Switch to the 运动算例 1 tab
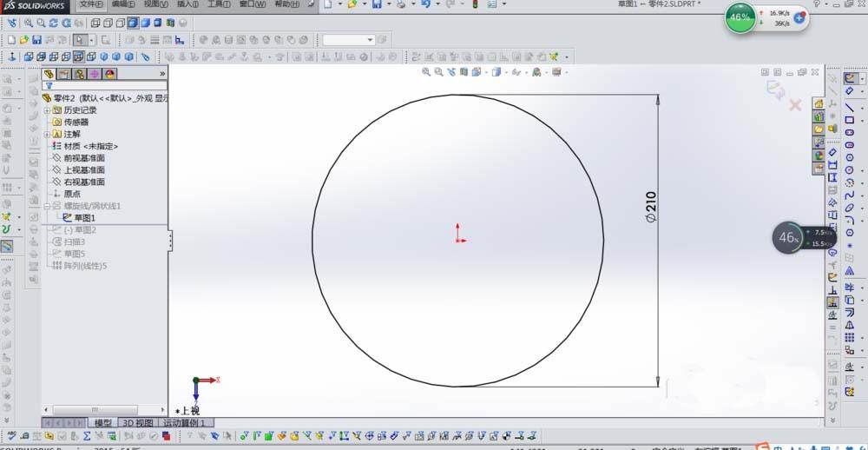868x450 pixels. tap(185, 423)
